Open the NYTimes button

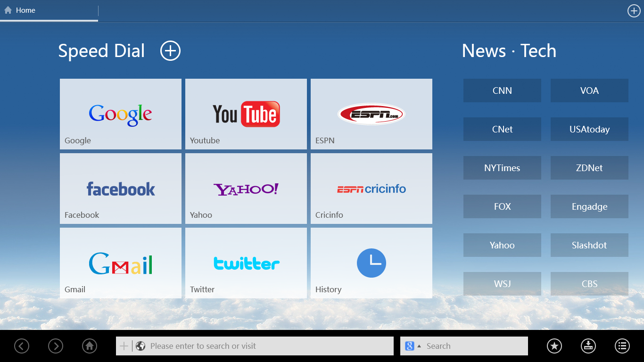pyautogui.click(x=502, y=168)
